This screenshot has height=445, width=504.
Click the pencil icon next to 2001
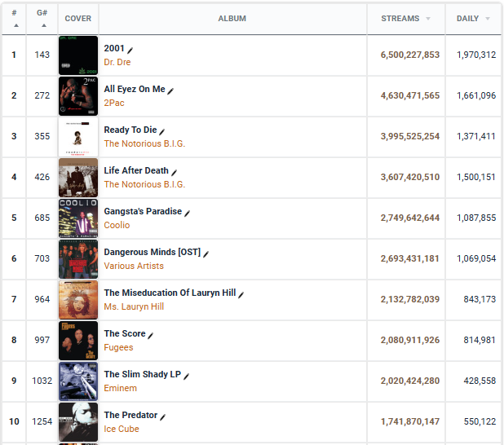coord(130,50)
